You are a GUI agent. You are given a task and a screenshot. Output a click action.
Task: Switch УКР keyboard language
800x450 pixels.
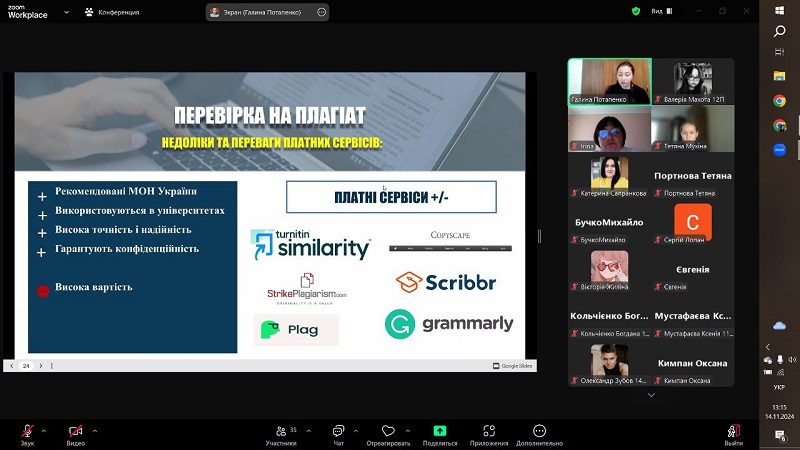point(779,387)
